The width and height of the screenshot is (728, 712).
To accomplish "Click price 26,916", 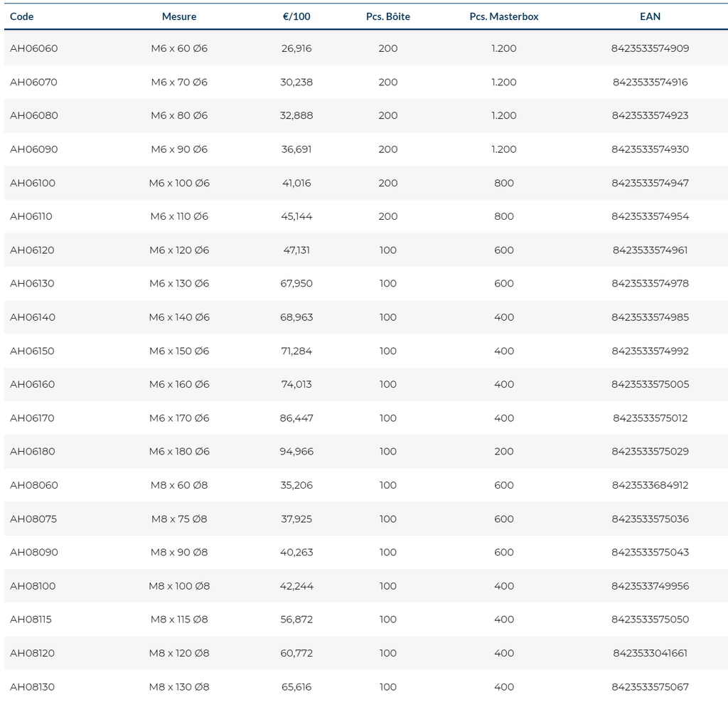I will 296,48.
